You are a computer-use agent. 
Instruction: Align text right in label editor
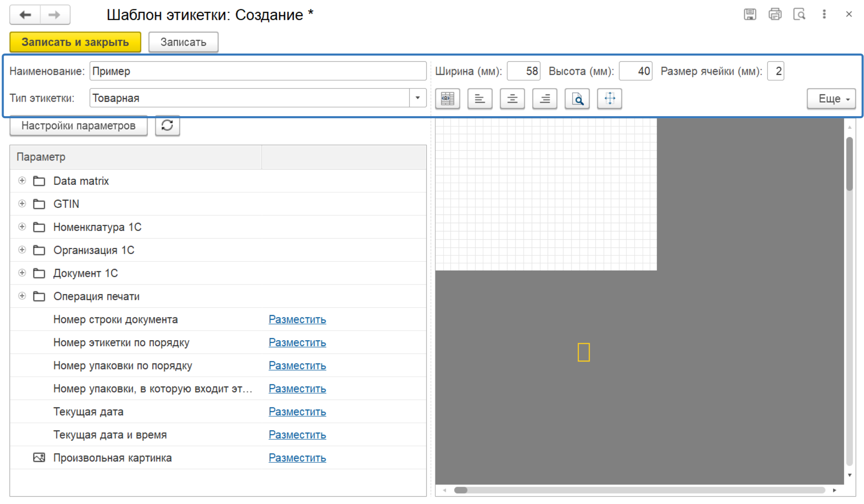(x=545, y=99)
